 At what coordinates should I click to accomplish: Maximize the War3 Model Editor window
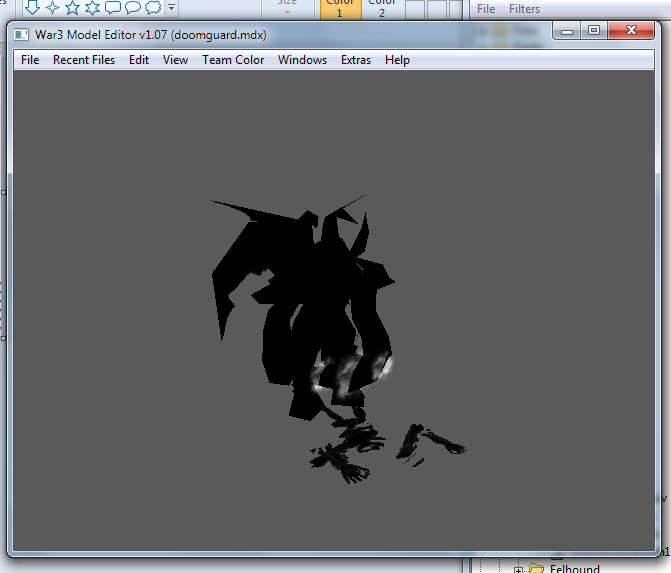click(594, 31)
